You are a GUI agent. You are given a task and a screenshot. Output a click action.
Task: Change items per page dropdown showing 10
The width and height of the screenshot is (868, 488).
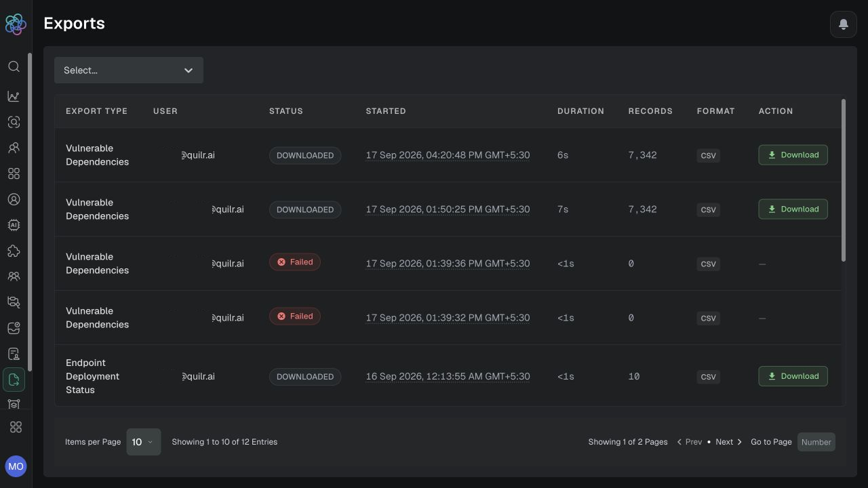tap(144, 442)
